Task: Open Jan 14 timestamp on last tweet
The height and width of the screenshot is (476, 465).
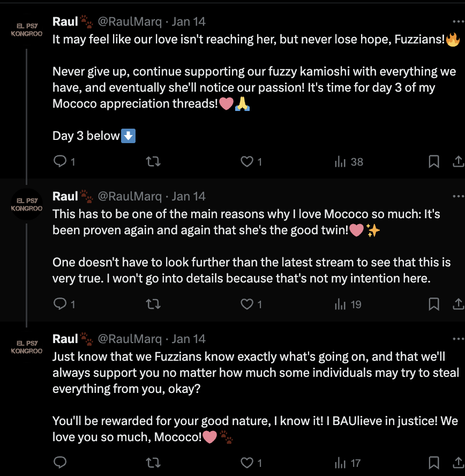Action: 189,339
